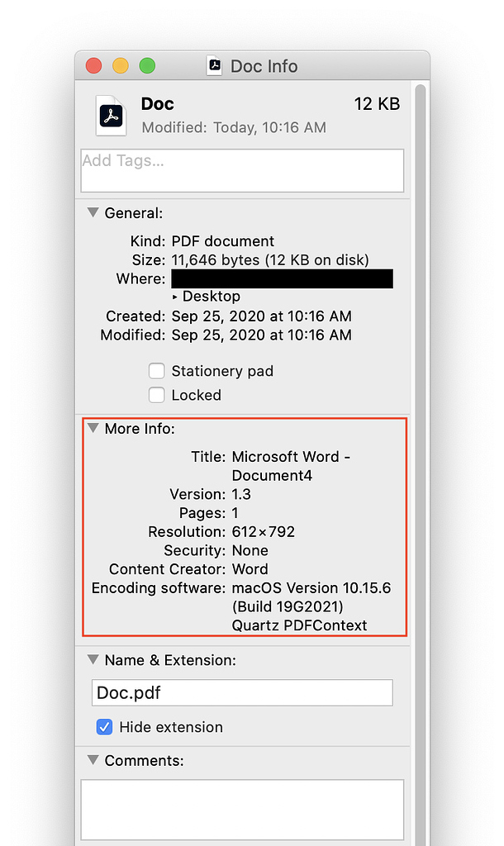
Task: Click the Microsoft Word - Document4 title value
Action: pos(291,466)
